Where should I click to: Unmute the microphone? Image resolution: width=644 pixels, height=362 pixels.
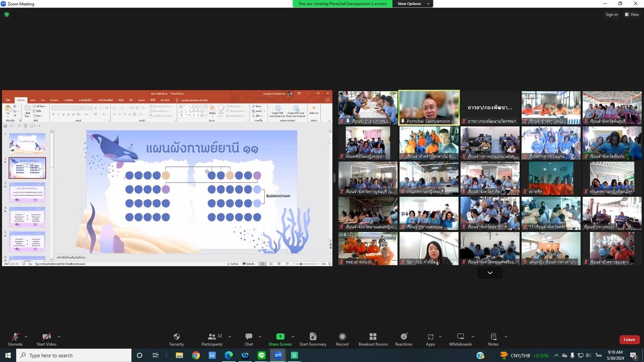15,337
